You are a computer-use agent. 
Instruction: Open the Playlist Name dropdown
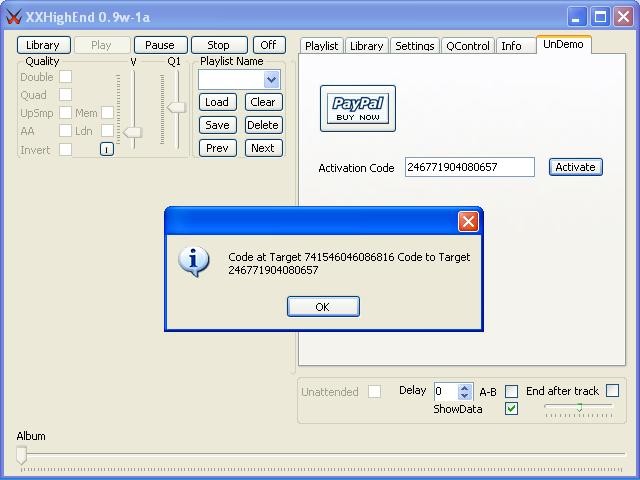[271, 80]
